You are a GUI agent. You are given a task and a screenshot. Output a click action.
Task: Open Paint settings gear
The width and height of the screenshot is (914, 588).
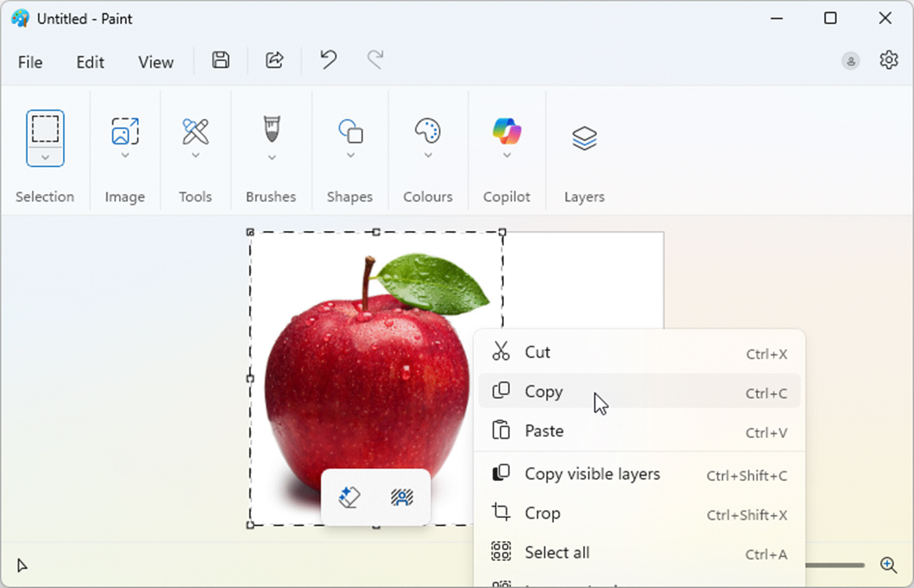point(888,61)
